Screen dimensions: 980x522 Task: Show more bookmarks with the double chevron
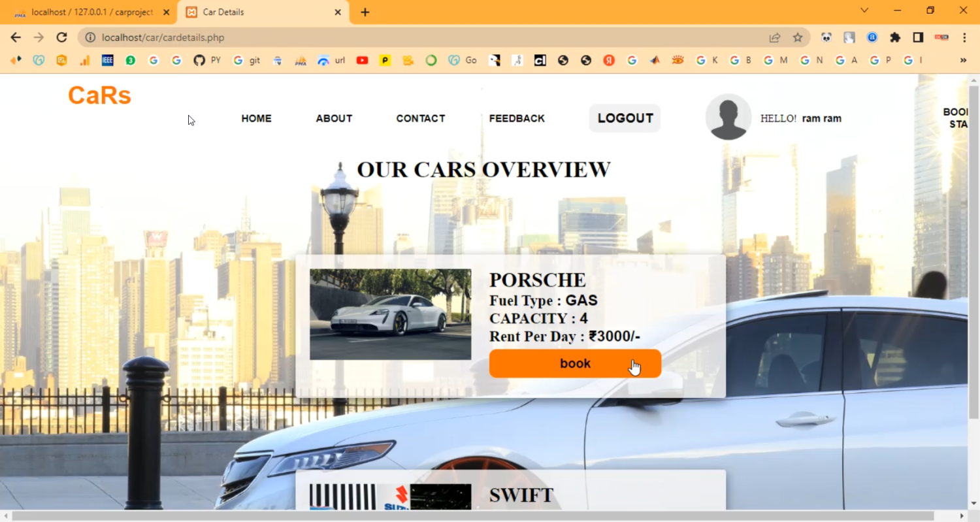tap(963, 60)
